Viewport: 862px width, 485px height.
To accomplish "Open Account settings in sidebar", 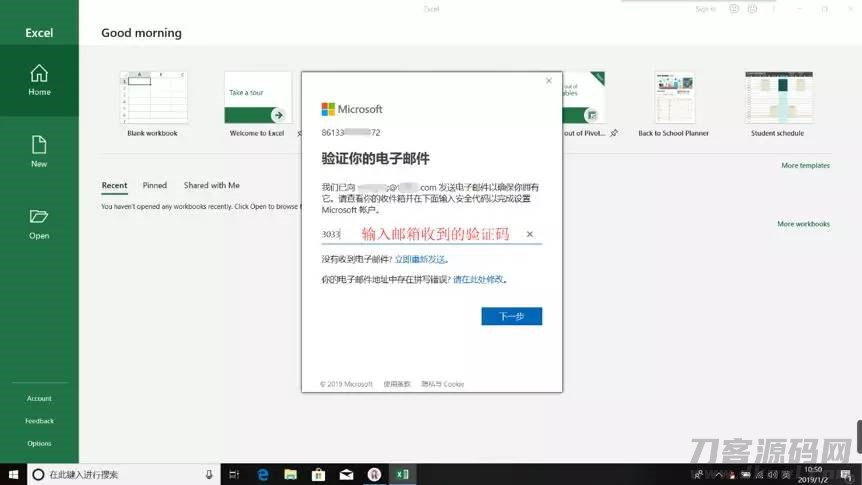I will click(39, 398).
